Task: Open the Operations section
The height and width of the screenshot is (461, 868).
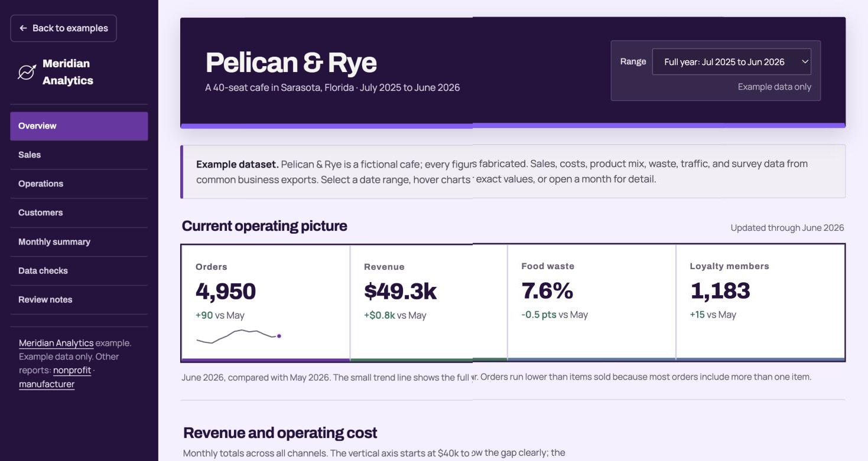Action: (79, 184)
